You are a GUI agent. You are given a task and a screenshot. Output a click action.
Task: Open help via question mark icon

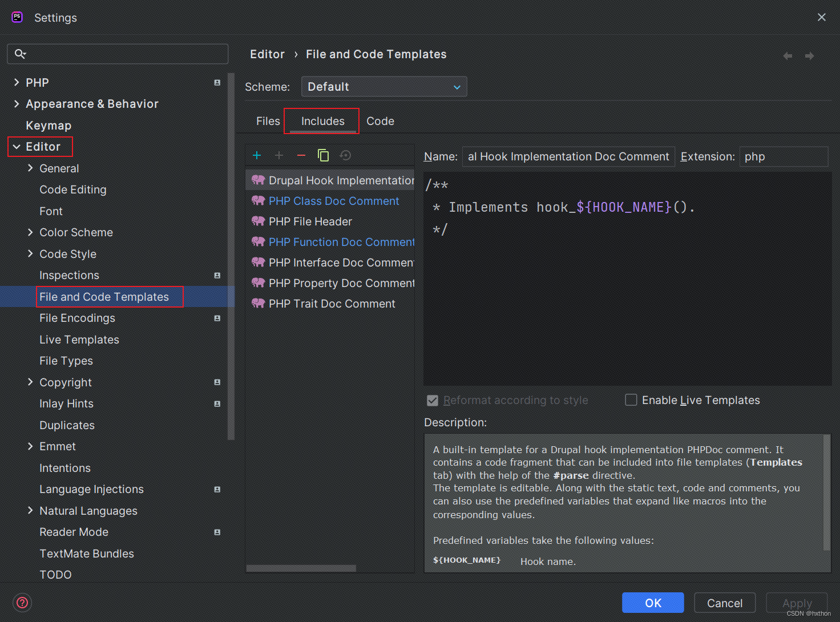click(x=22, y=602)
